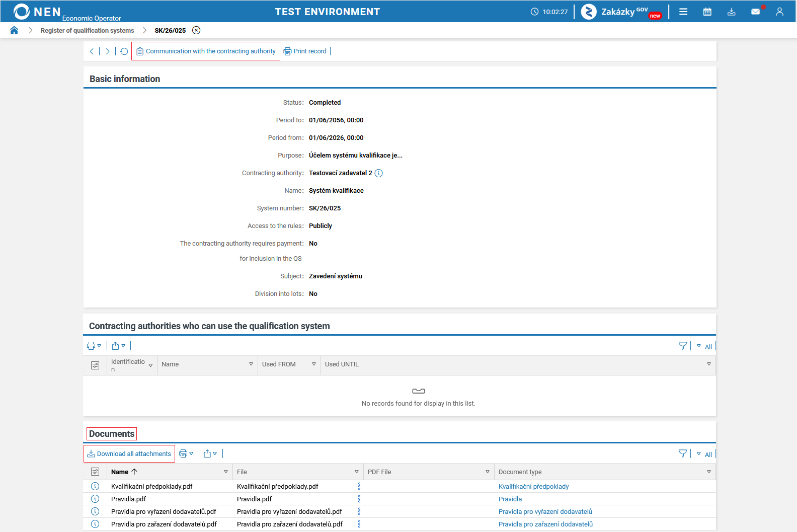Viewport: 797px width, 532px height.
Task: Open Kvalifikační předpoklady document type link
Action: 533,486
